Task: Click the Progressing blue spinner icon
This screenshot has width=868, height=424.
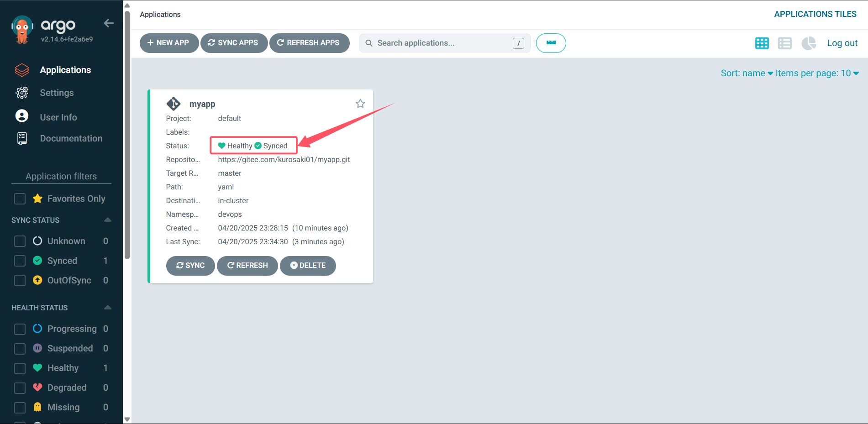Action: [x=37, y=329]
